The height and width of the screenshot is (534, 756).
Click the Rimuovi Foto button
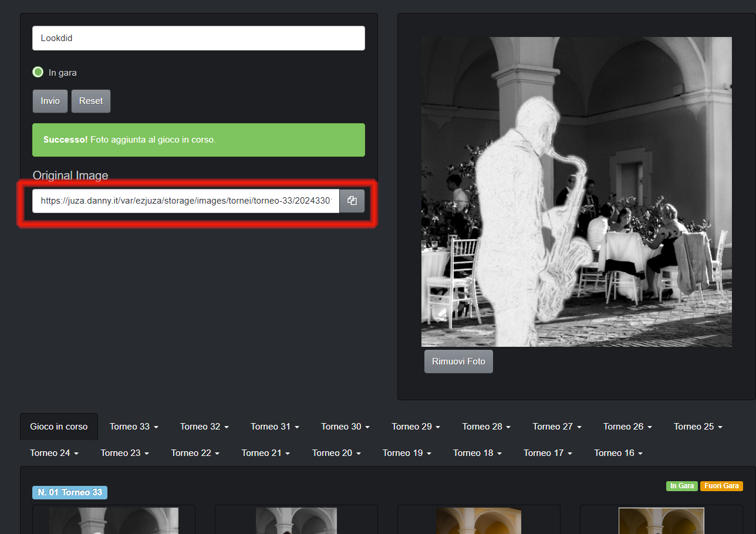(458, 361)
